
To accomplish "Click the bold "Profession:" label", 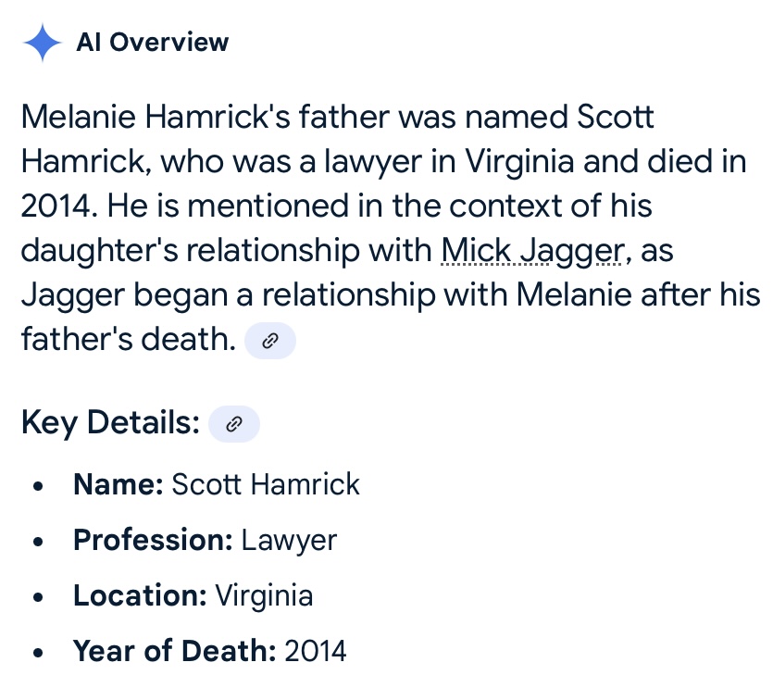I will (x=153, y=540).
